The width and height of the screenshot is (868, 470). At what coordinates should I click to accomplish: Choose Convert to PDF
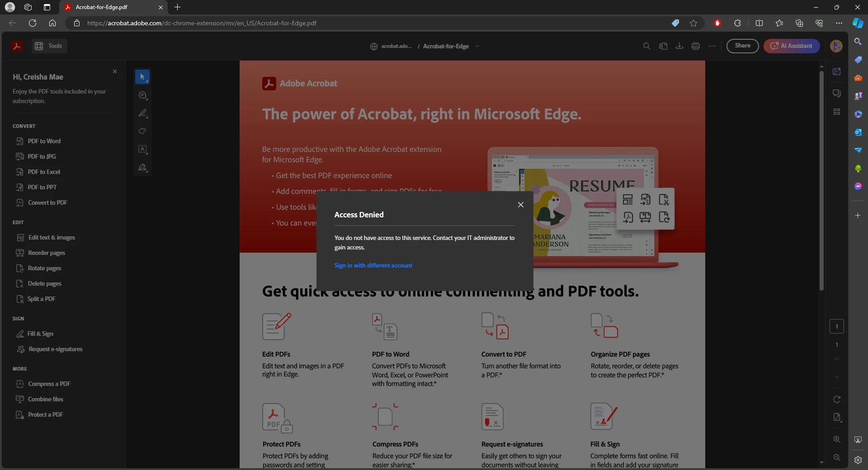42,202
